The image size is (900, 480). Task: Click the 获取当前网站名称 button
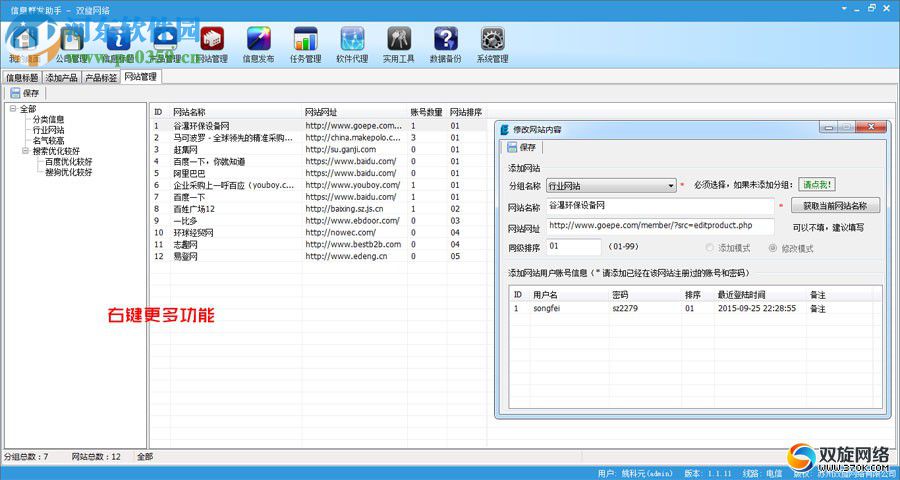pyautogui.click(x=835, y=206)
